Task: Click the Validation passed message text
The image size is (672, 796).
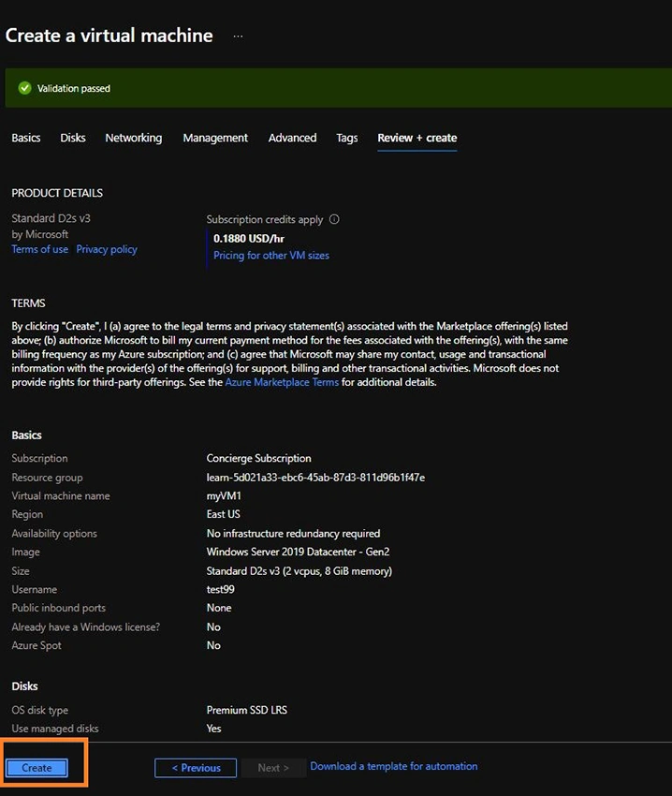Action: (74, 88)
